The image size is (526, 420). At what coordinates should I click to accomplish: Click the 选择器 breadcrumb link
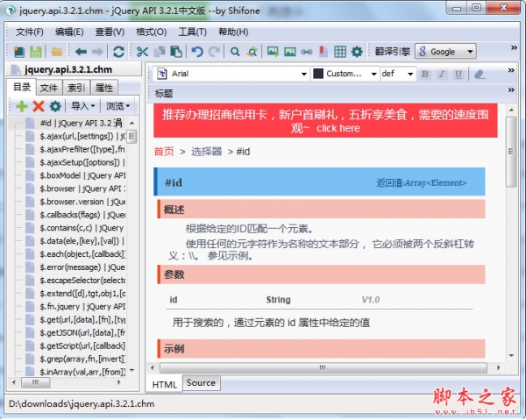(206, 152)
